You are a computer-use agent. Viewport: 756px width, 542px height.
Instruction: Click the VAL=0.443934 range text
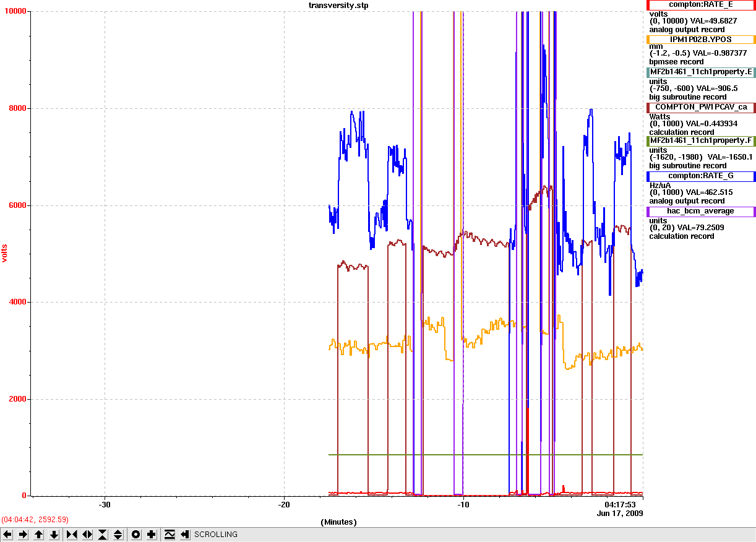pyautogui.click(x=694, y=124)
